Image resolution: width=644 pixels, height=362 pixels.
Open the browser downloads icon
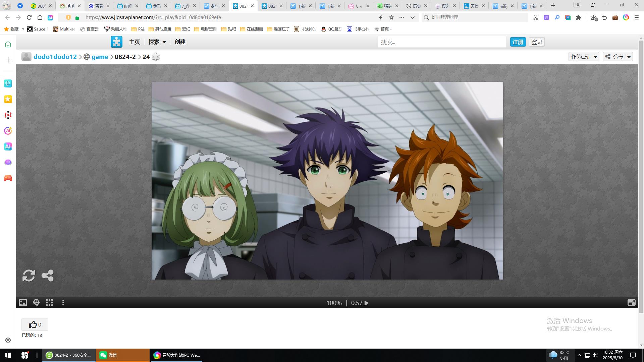point(594,17)
